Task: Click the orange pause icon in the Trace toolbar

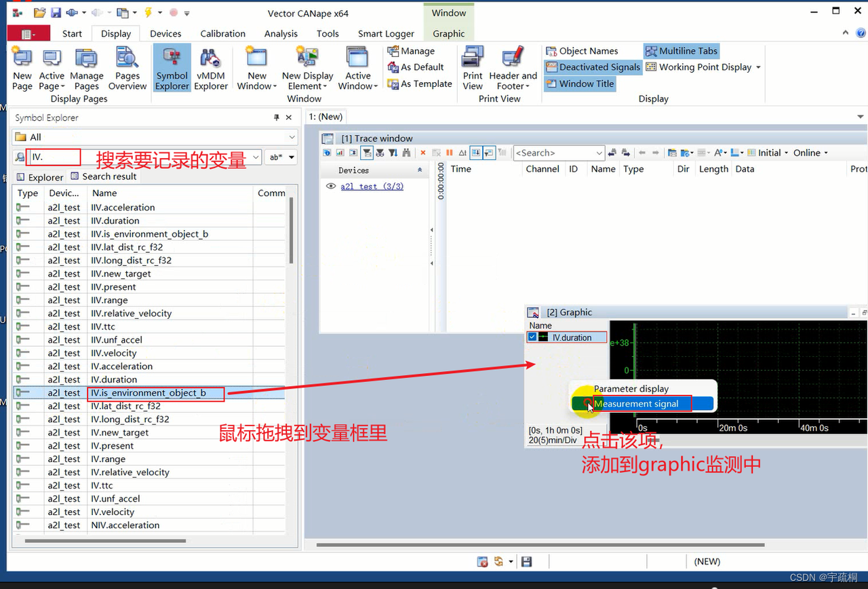Action: coord(449,153)
